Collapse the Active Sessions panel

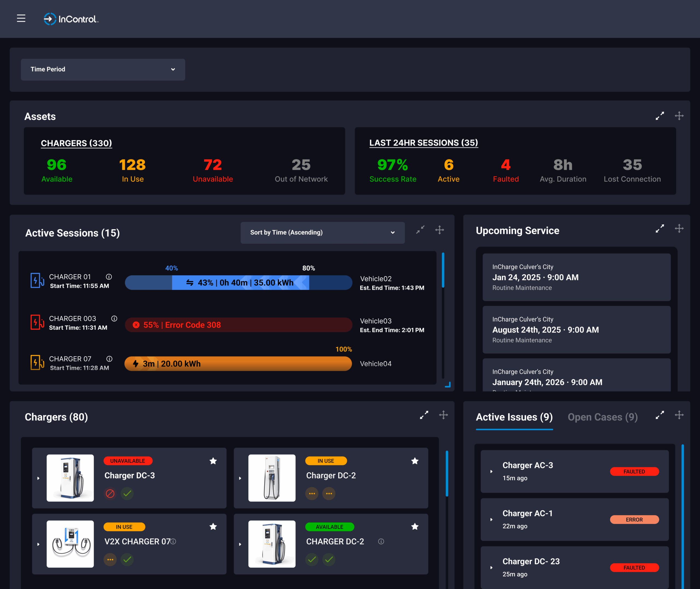coord(420,230)
